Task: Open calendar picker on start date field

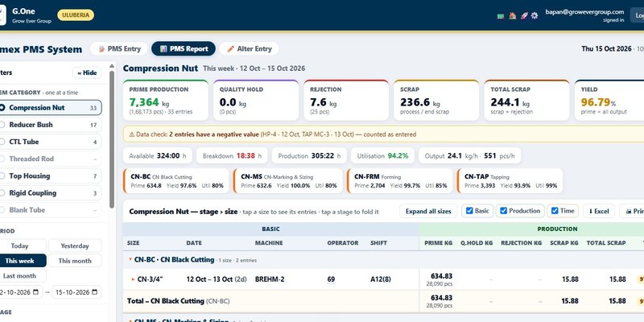Action: [35, 292]
